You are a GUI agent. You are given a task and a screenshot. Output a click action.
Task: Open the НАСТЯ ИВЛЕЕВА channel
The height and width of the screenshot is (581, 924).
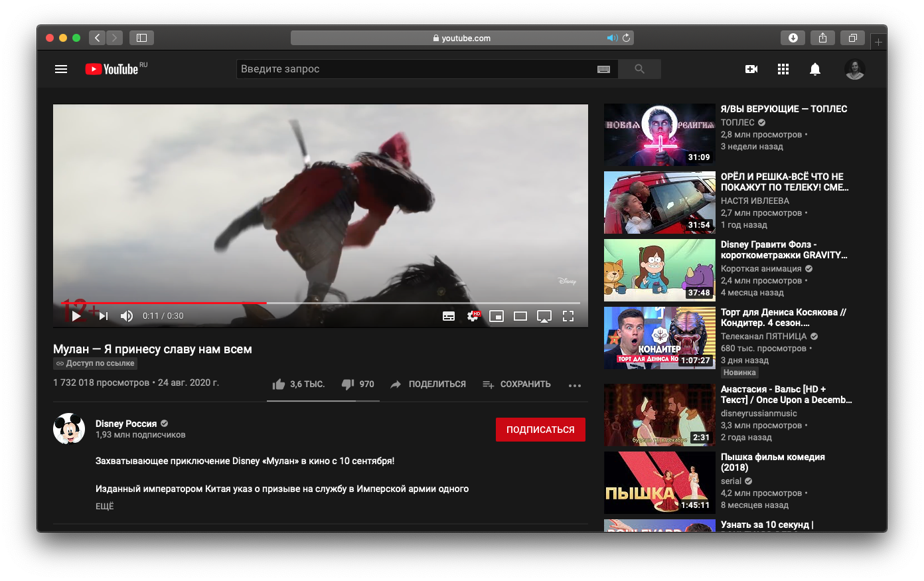tap(755, 201)
